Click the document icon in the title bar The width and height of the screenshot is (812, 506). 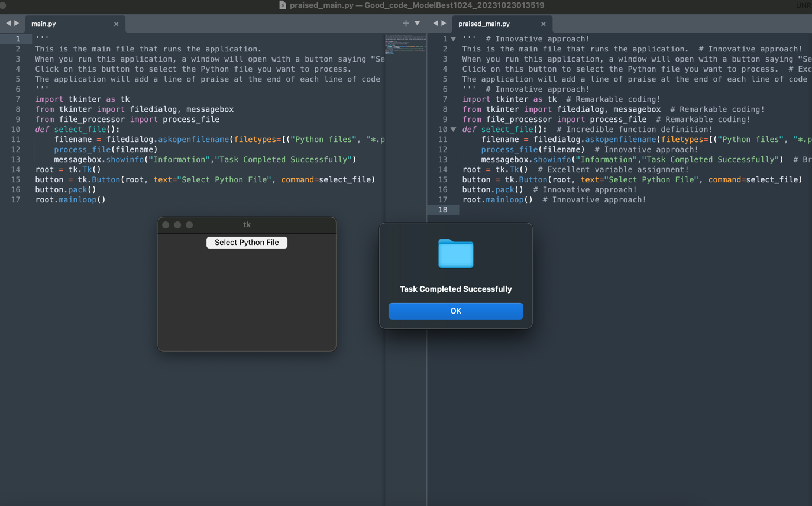point(283,5)
